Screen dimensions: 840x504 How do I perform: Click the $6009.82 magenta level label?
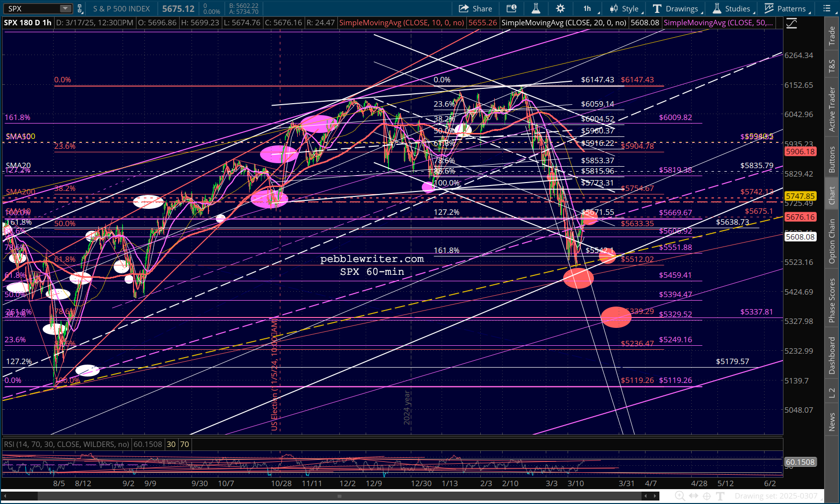(675, 118)
